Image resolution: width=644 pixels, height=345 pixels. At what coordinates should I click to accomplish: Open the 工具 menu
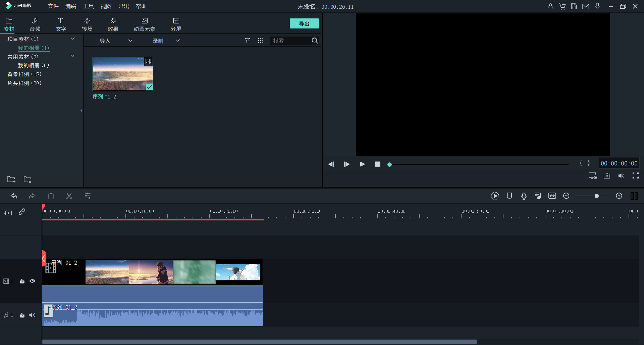[x=88, y=6]
